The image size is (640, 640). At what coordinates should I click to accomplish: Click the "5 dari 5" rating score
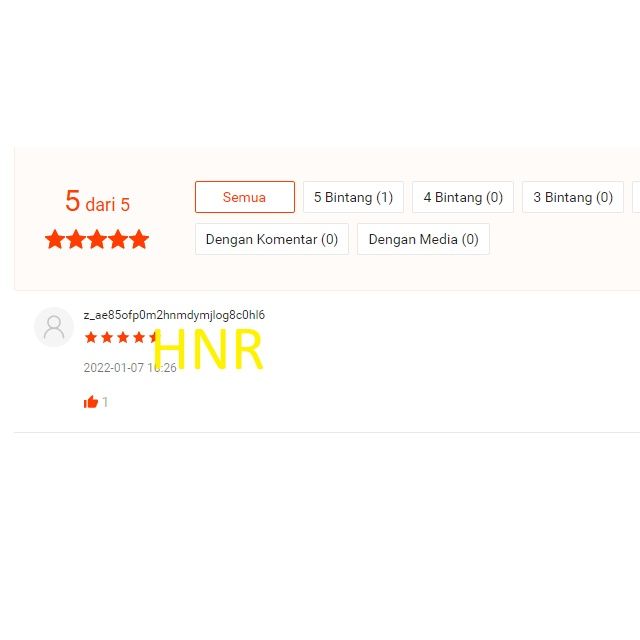[x=98, y=201]
